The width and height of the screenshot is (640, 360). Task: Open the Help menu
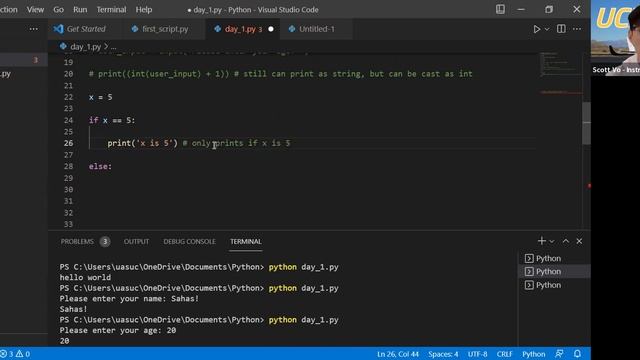[144, 9]
